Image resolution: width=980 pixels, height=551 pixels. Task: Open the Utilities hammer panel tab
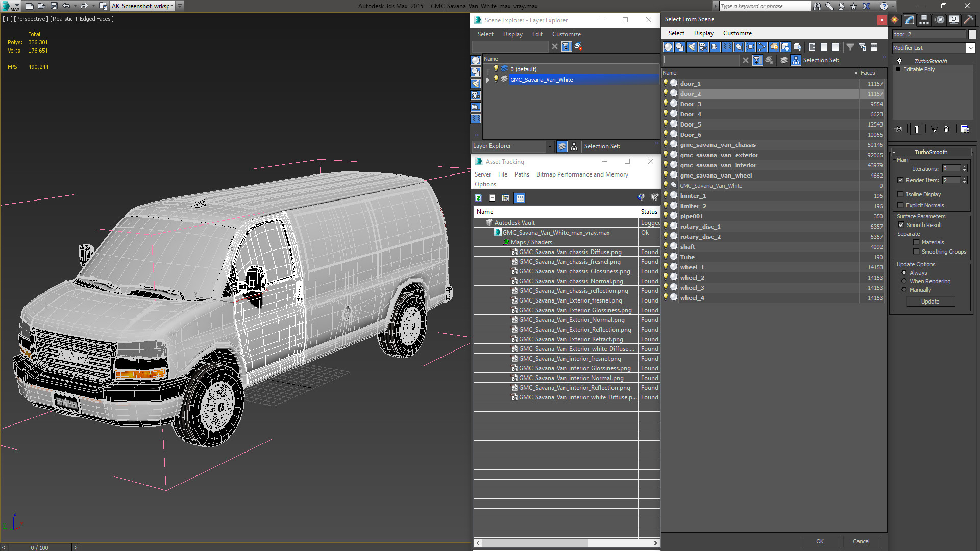(968, 20)
